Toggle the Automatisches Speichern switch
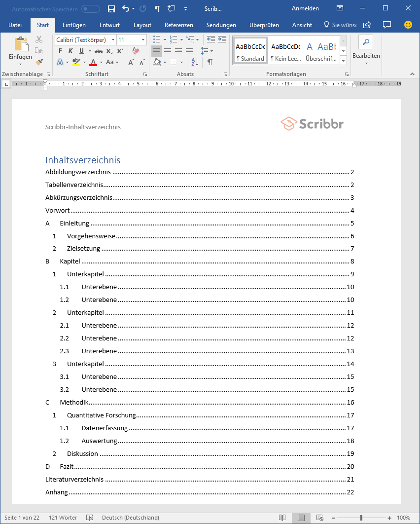 pos(91,9)
